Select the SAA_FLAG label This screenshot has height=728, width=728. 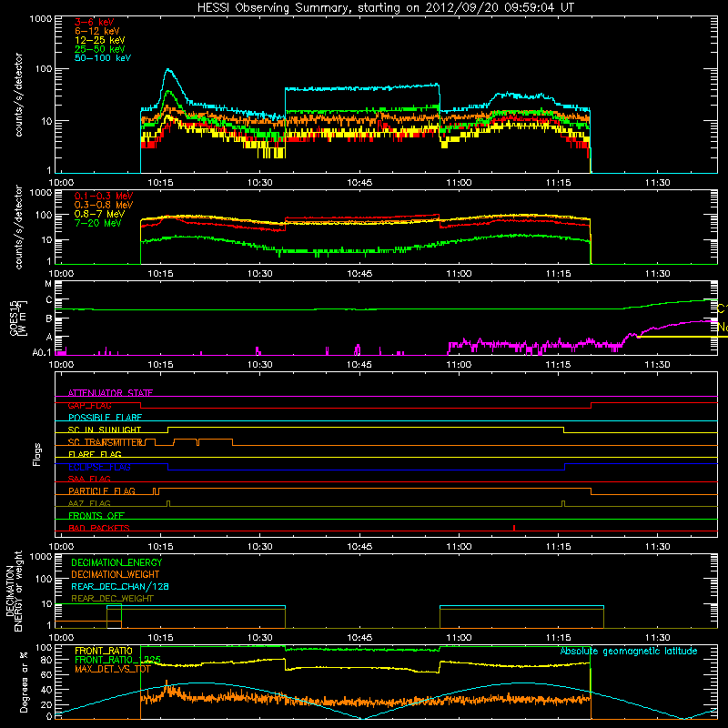89,479
